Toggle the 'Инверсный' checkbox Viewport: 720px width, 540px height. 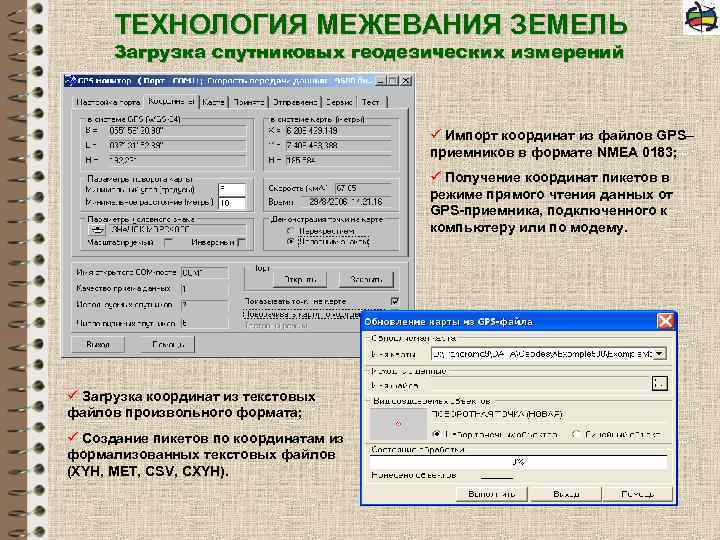[x=242, y=242]
